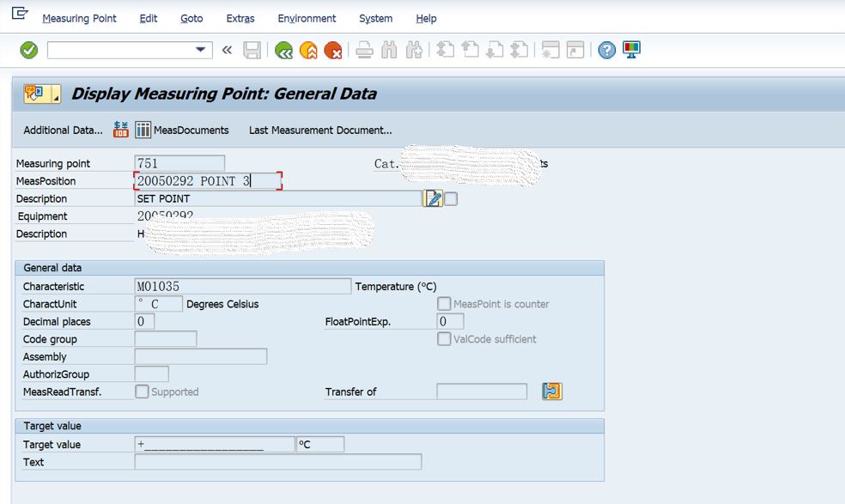Click the red Cancel icon
The image size is (845, 504).
coord(333,50)
